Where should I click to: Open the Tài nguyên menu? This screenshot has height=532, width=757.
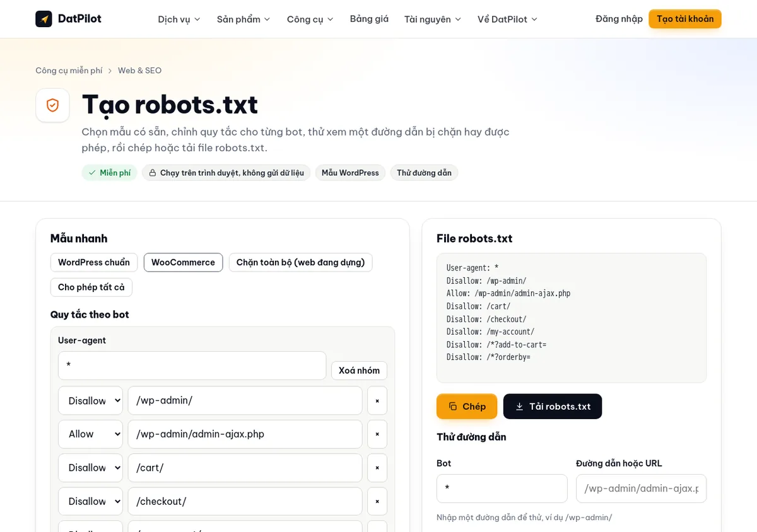point(433,20)
